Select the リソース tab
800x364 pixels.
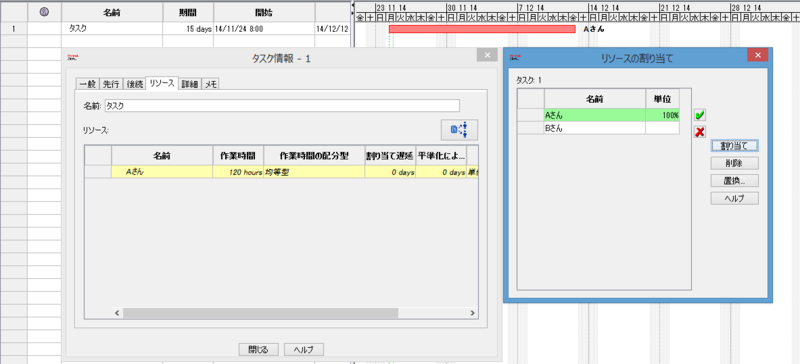point(162,83)
